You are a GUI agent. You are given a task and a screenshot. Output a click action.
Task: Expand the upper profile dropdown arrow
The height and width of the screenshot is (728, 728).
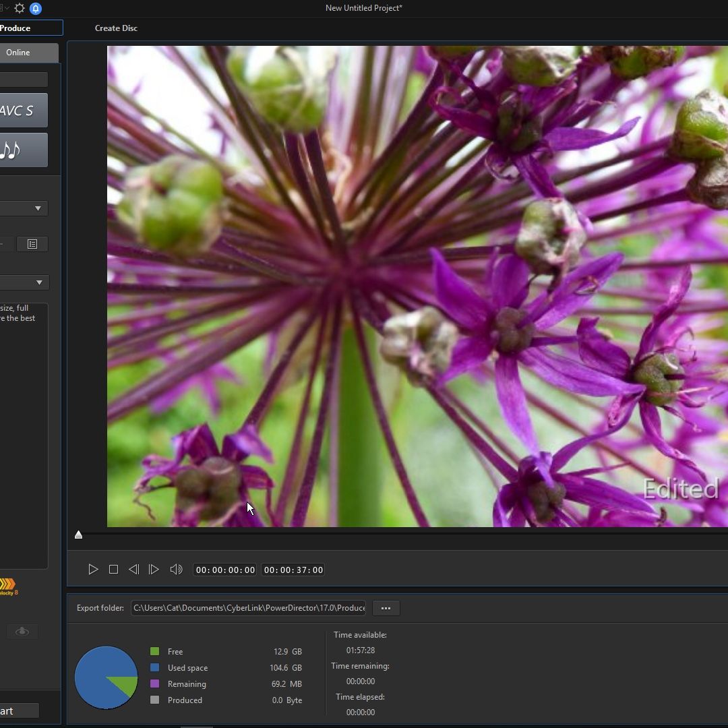click(x=38, y=208)
